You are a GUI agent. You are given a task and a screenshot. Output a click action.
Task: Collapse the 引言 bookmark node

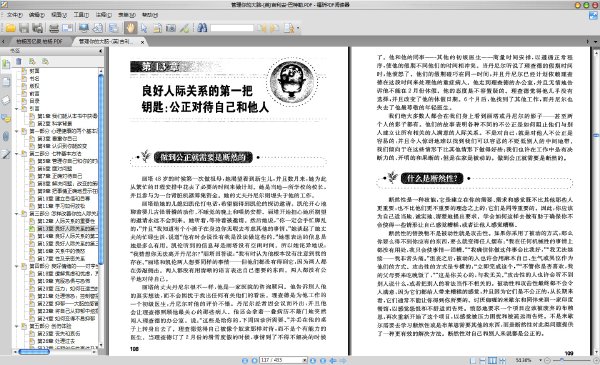coord(17,109)
